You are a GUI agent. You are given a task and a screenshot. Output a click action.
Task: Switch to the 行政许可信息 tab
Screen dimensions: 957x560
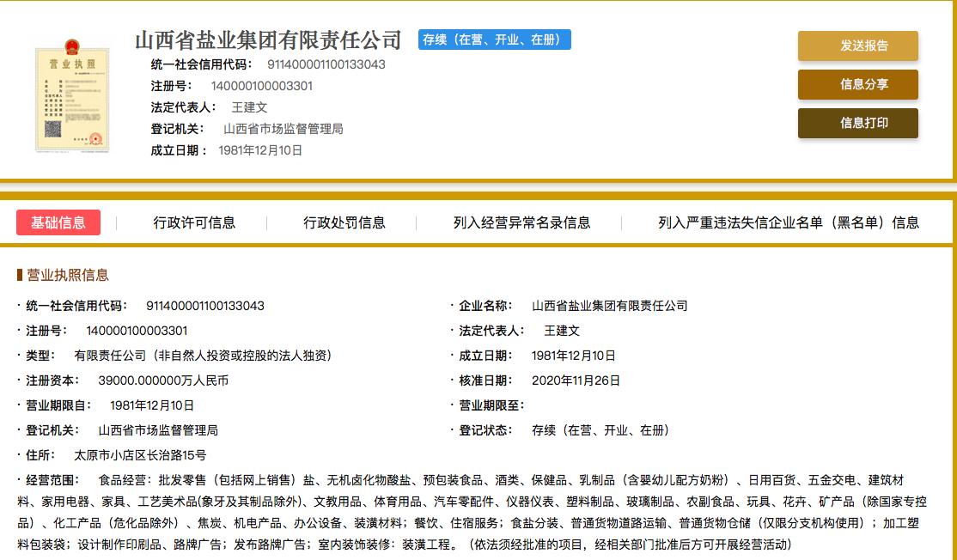tap(194, 222)
